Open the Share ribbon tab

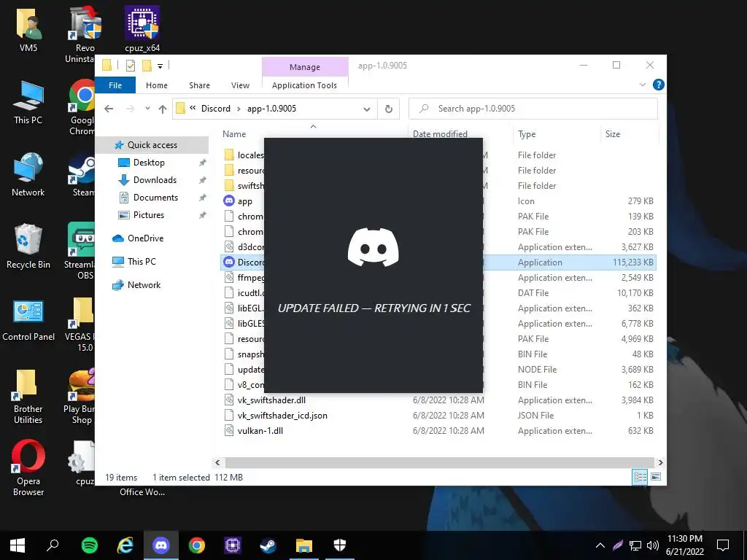[x=199, y=85]
